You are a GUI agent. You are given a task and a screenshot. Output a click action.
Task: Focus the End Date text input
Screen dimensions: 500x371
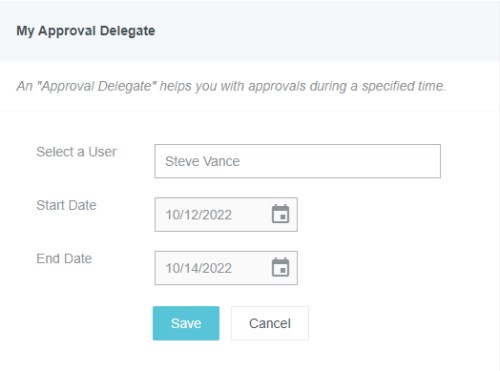click(226, 268)
